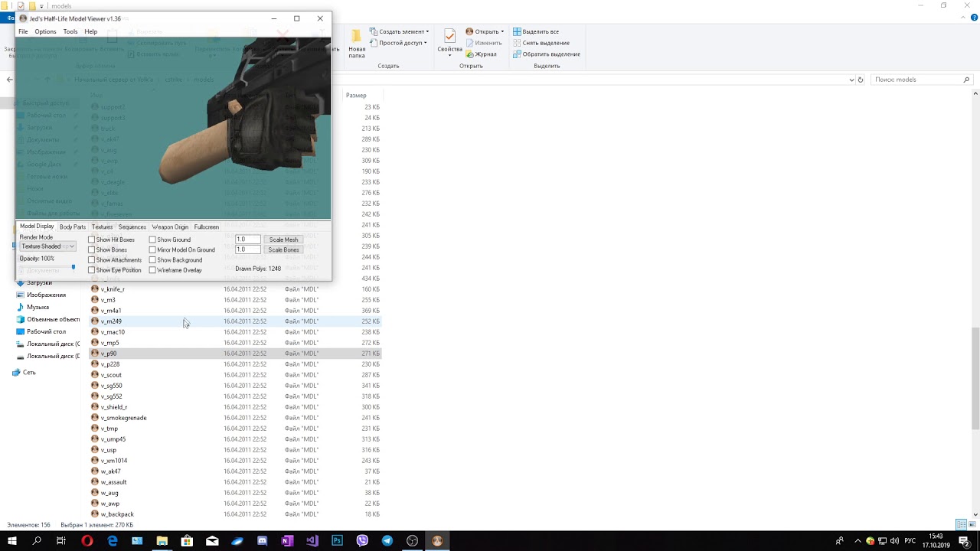980x551 pixels.
Task: Toggle Mirror Model On Ground checkbox
Action: pyautogui.click(x=152, y=249)
